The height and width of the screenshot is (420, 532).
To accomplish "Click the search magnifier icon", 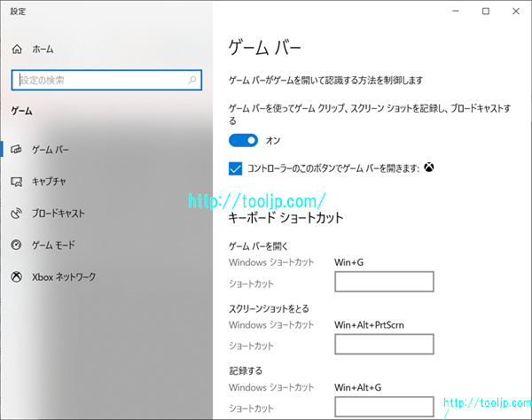I will click(192, 80).
